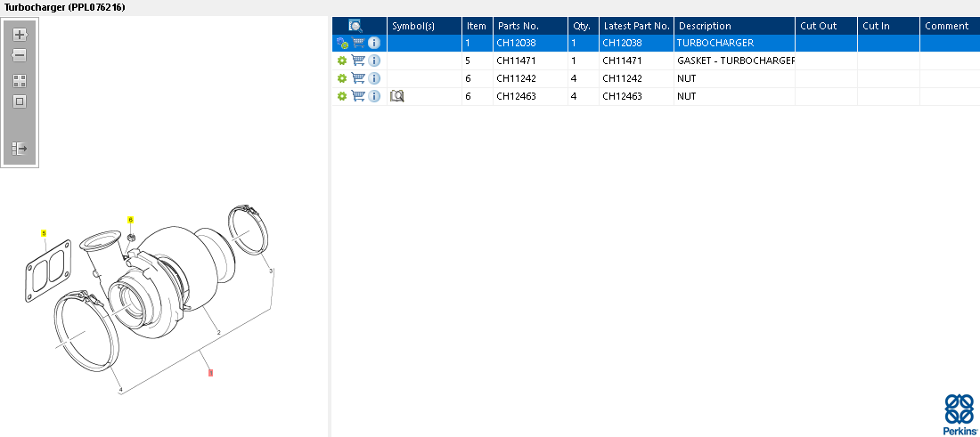Open info for CH12038 turbocharger row
This screenshot has height=437, width=980.
[x=374, y=43]
